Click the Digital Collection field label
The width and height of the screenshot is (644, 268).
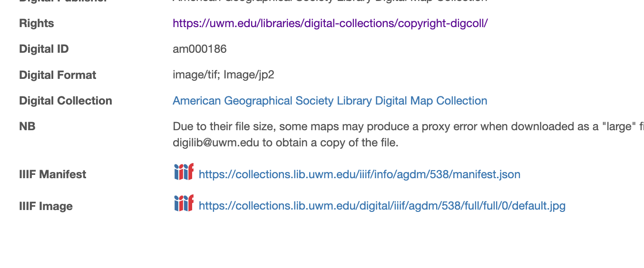coord(66,101)
